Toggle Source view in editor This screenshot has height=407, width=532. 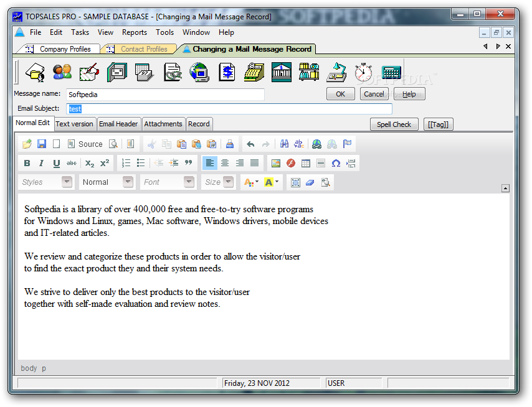pos(85,144)
